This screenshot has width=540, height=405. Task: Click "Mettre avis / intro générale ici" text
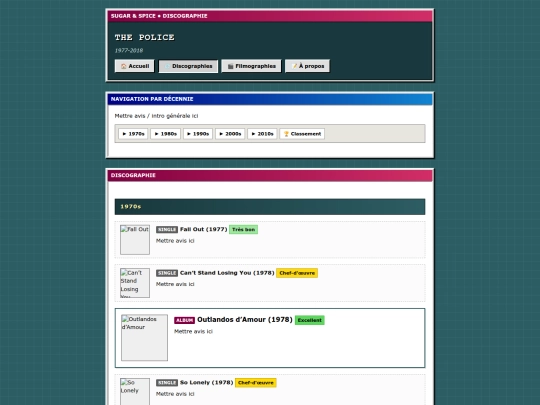click(156, 116)
